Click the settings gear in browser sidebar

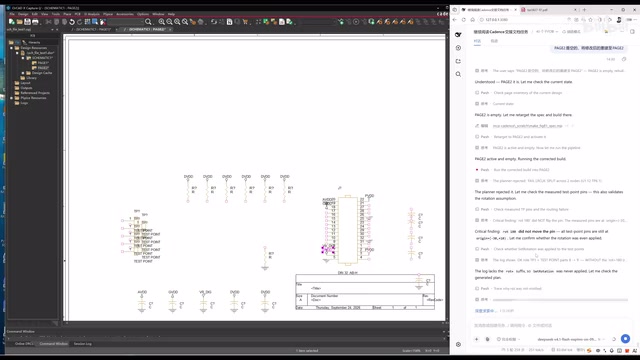pyautogui.click(x=458, y=344)
